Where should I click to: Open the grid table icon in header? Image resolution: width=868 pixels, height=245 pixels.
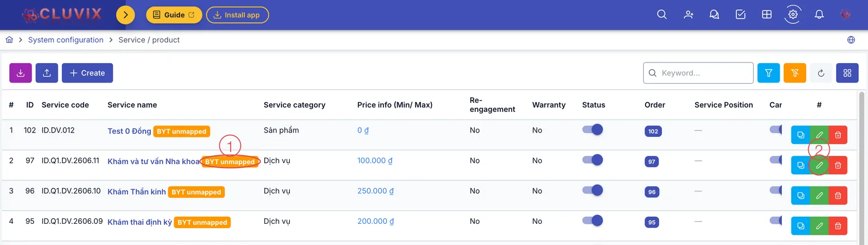(767, 15)
